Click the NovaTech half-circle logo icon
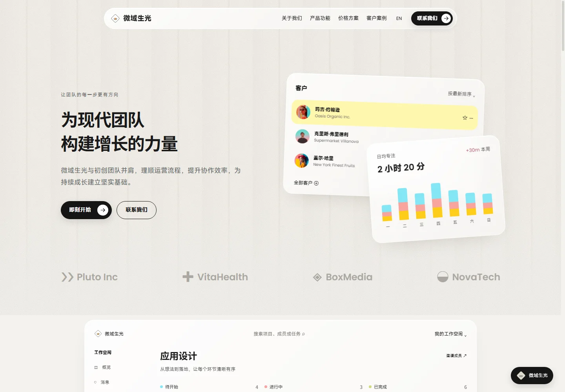Screen dimensions: 565x392 point(443,277)
